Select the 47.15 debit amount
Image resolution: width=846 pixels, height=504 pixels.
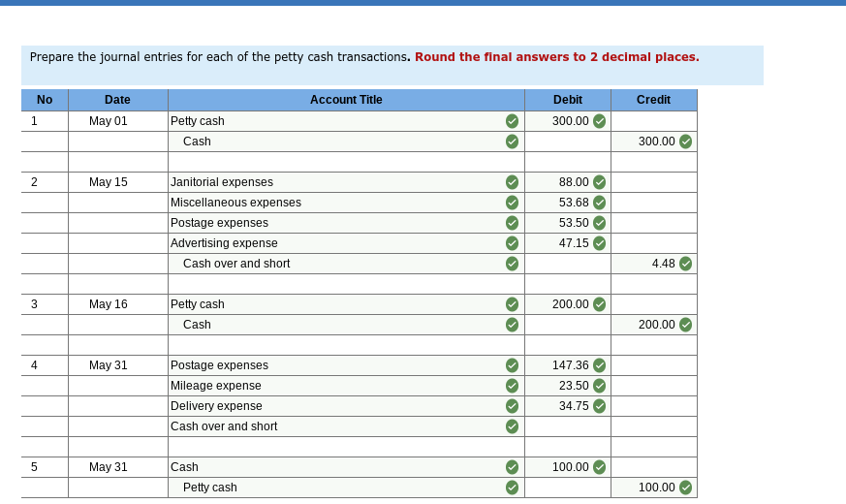tap(574, 243)
